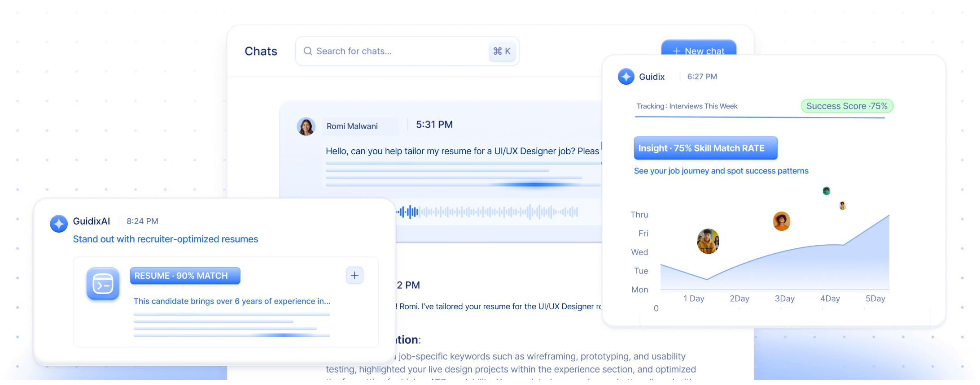This screenshot has height=385, width=980.
Task: Click Insight · 75% Skill Match RATE button
Action: coord(705,148)
